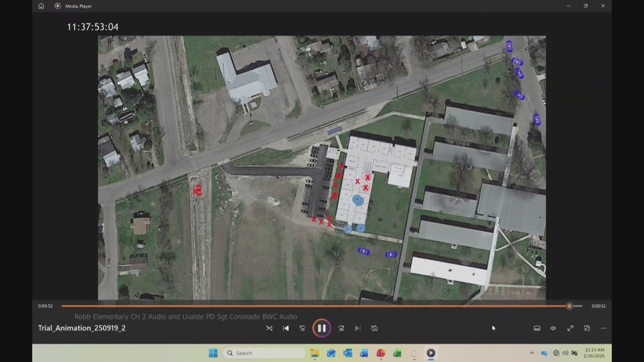
Task: Skip back 10 seconds
Action: 302,328
